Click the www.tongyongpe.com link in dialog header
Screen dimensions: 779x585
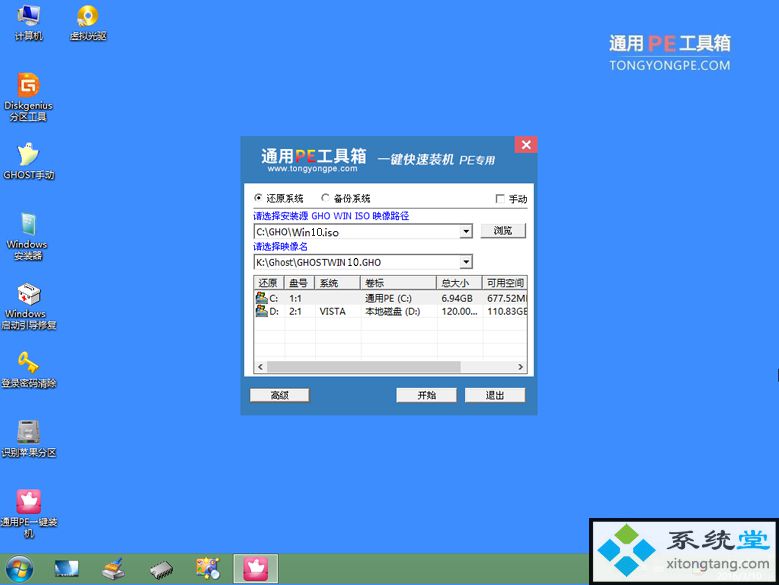pos(312,169)
